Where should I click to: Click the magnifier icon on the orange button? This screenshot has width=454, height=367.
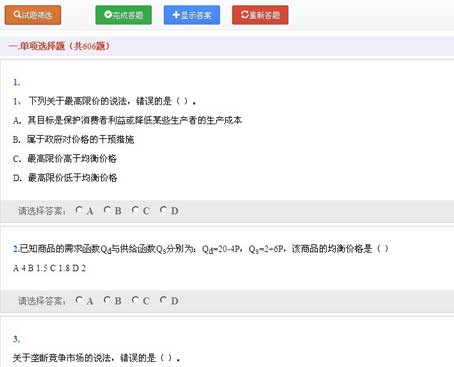tap(17, 15)
